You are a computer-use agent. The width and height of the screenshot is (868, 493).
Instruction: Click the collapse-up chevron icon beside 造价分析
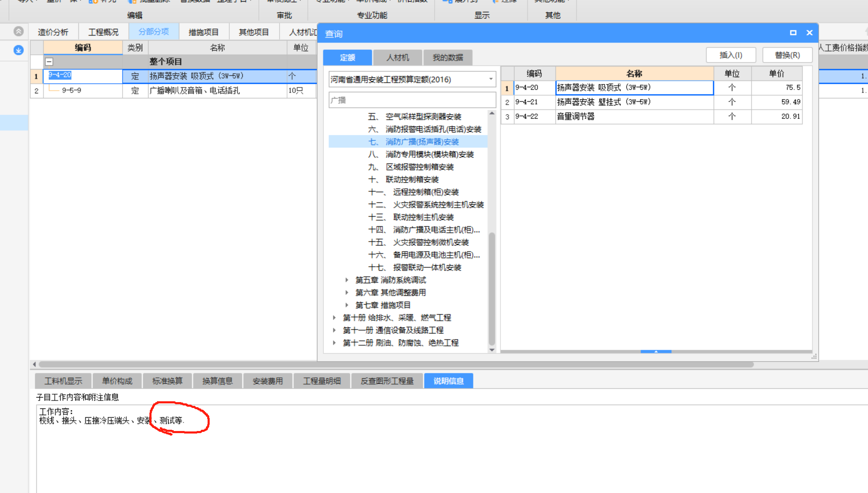[x=19, y=31]
